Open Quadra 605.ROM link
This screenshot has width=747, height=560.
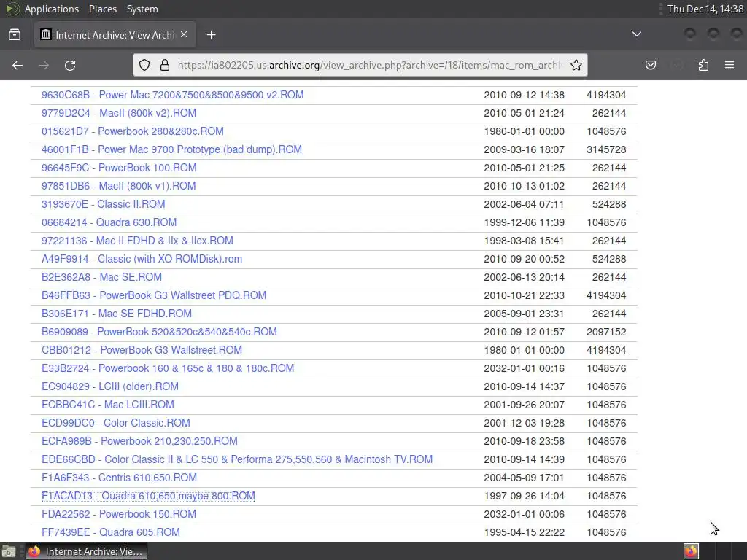click(111, 532)
